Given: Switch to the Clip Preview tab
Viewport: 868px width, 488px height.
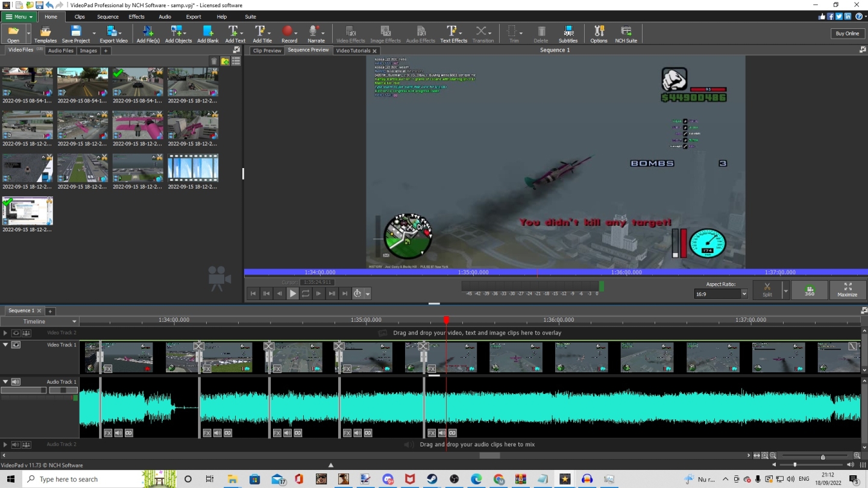Looking at the screenshot, I should point(267,51).
